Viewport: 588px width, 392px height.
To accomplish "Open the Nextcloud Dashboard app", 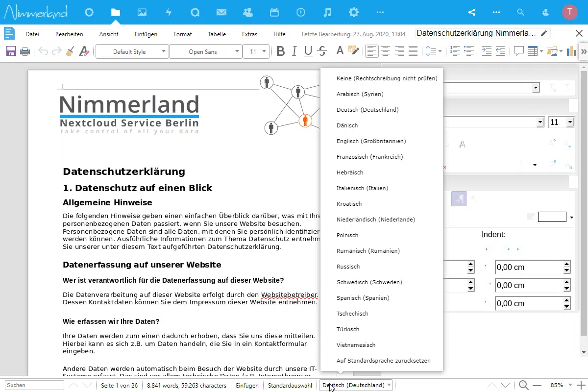I will coord(89,12).
